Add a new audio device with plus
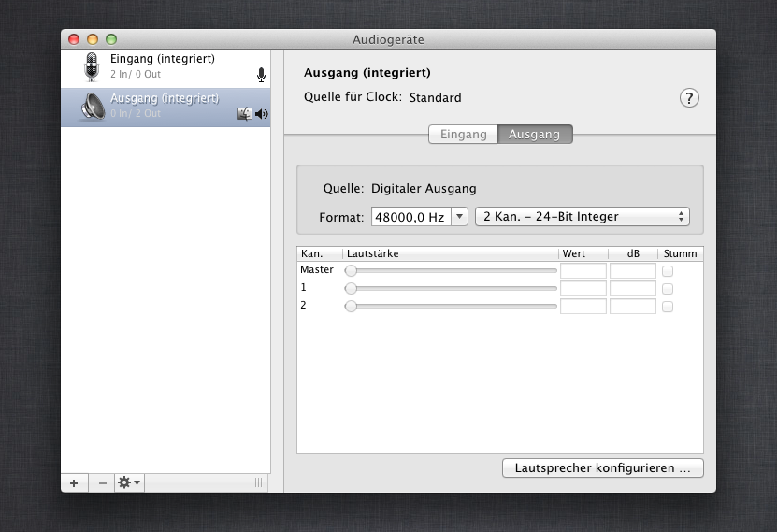 click(74, 482)
